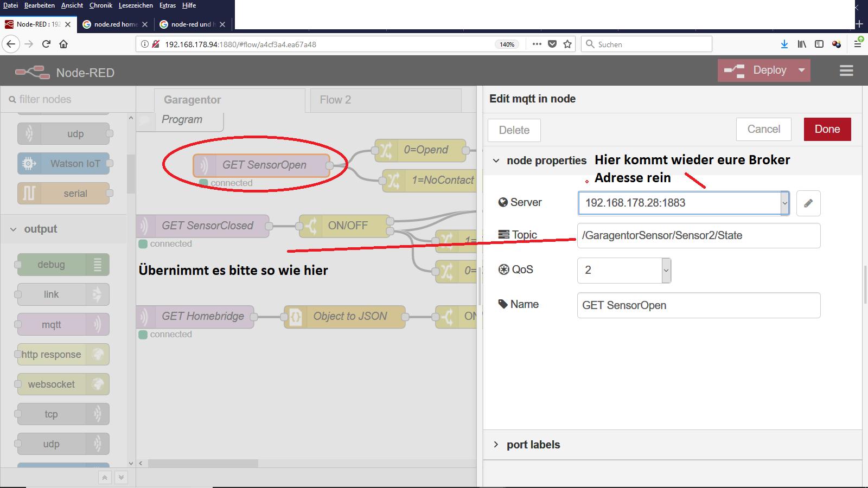The image size is (868, 488).
Task: Switch to the Flow 2 tab
Action: point(335,100)
